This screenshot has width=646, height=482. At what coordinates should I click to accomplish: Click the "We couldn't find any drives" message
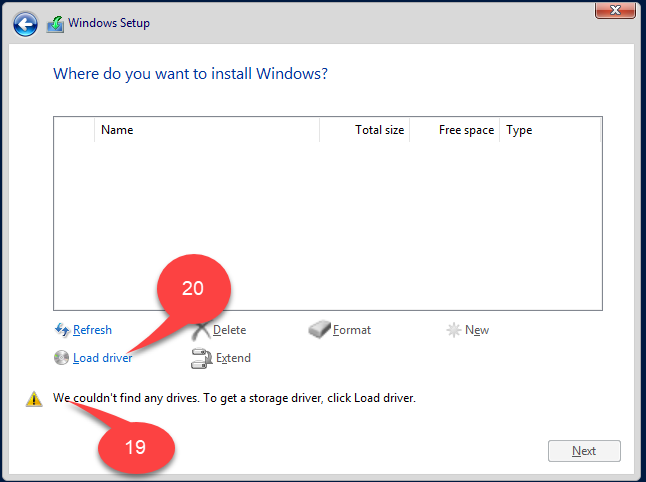(x=234, y=398)
